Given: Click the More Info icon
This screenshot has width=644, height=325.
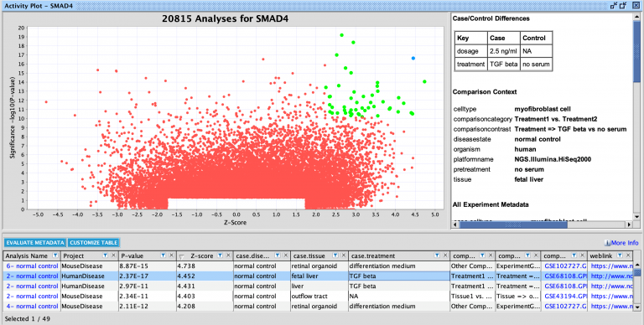Looking at the screenshot, I should [x=607, y=243].
